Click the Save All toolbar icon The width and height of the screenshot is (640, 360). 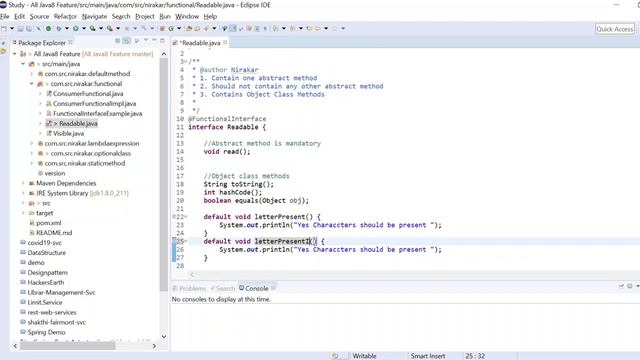(29, 29)
